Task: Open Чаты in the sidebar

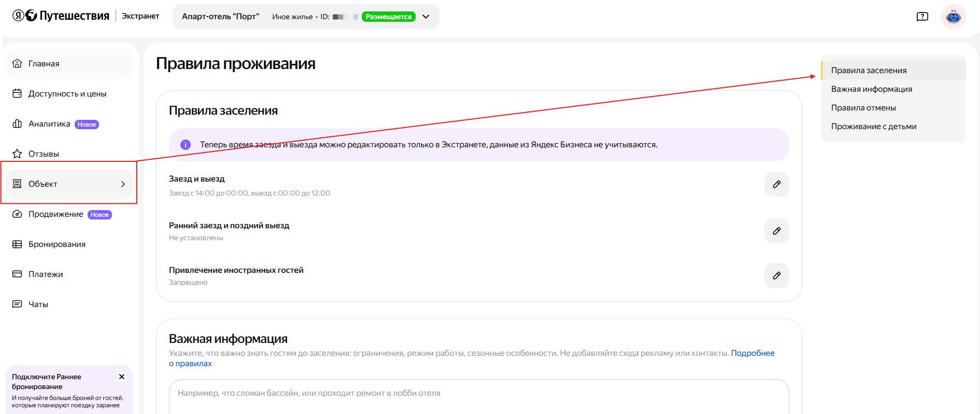Action: [x=69, y=305]
